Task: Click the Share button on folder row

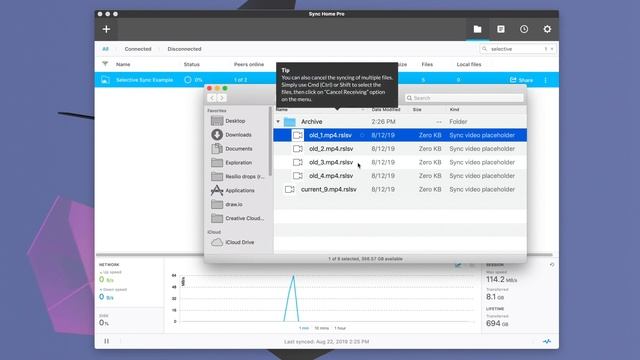Action: 522,80
